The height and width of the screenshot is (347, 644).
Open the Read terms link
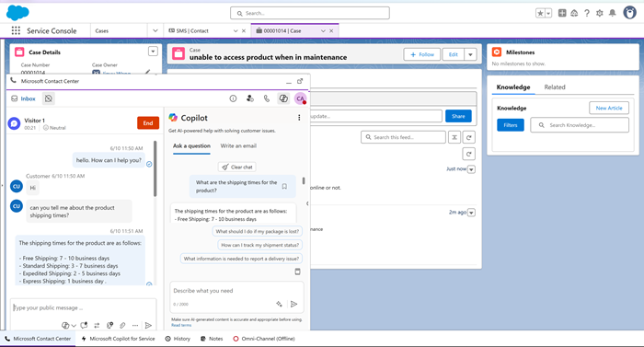[181, 325]
